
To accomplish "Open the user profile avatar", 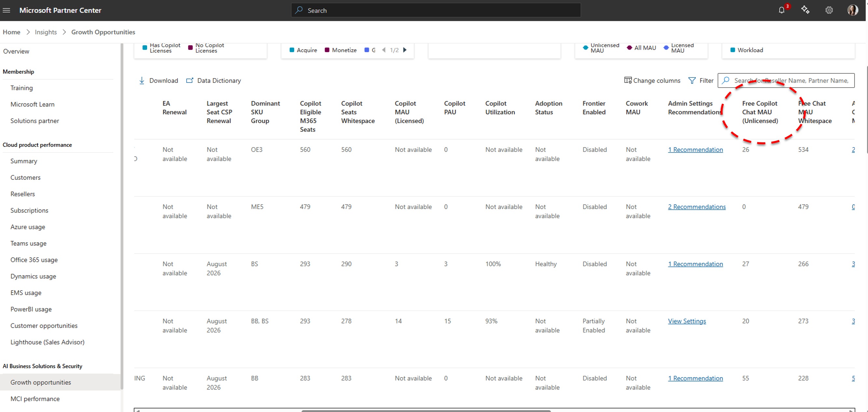I will (853, 10).
